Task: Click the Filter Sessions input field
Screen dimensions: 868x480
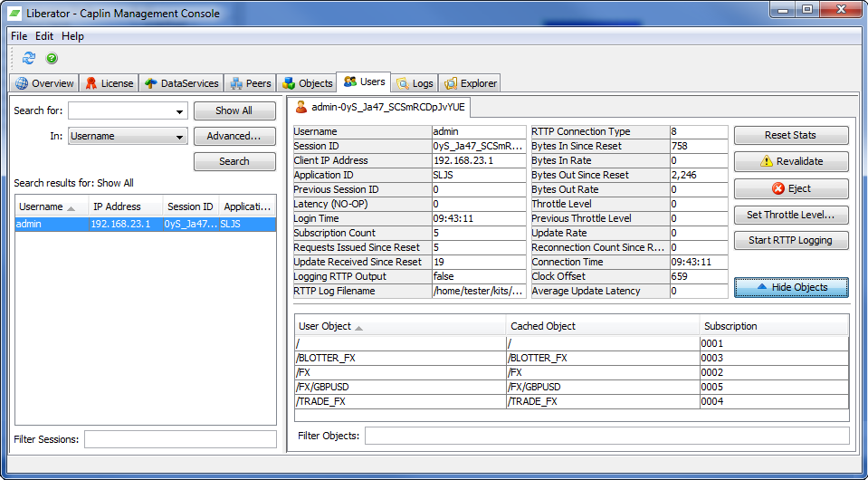Action: pos(180,439)
